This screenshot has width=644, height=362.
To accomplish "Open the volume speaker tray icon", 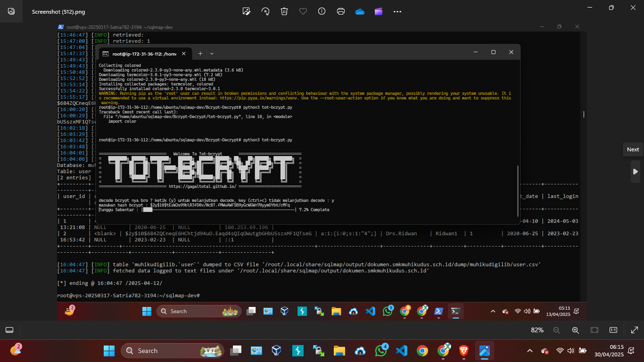I will coord(571,351).
